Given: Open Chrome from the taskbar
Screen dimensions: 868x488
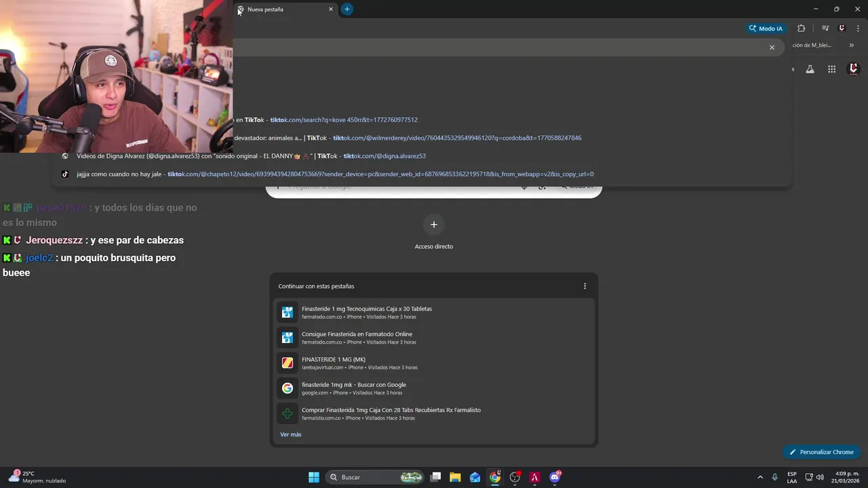Looking at the screenshot, I should pyautogui.click(x=496, y=477).
